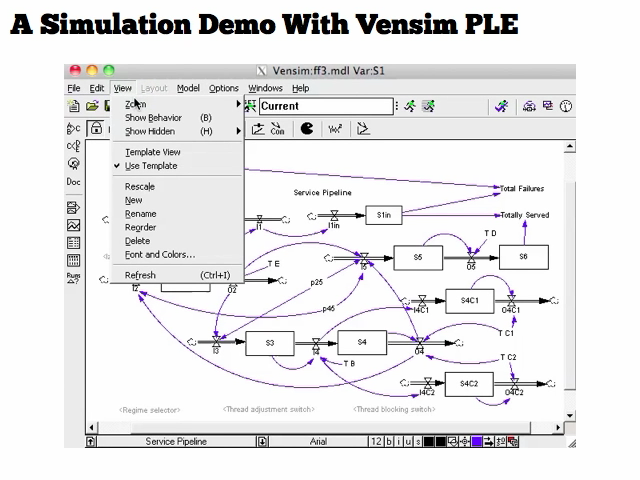
Task: Open the Doc document tool
Action: (73, 182)
